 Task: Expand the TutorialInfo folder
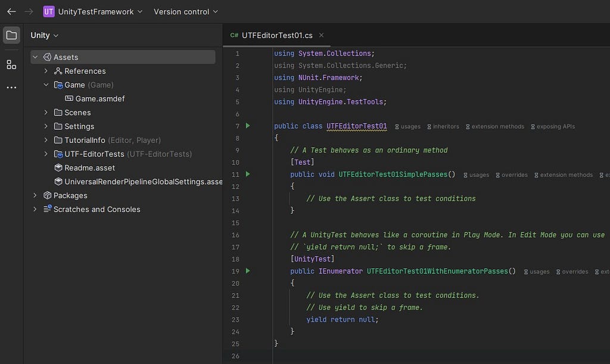point(46,140)
